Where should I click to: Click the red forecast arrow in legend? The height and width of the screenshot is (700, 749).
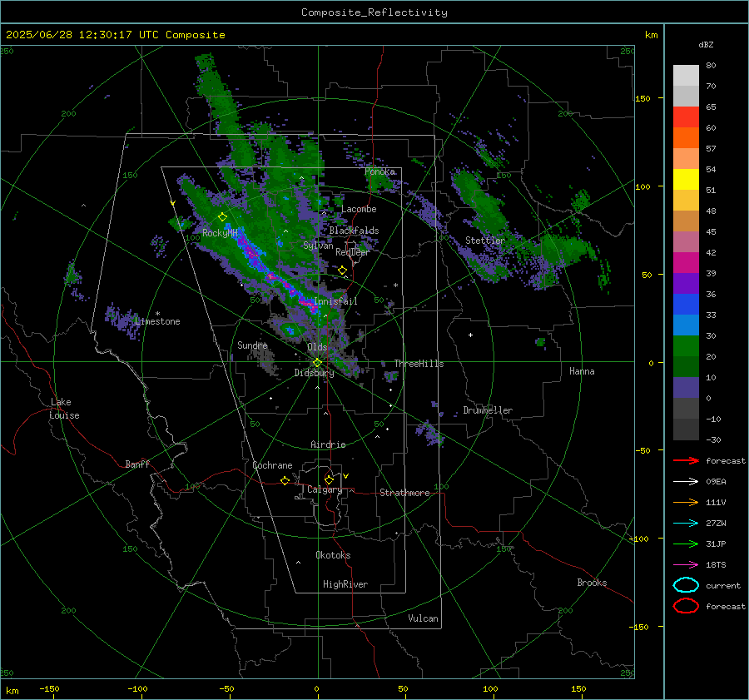(x=686, y=460)
